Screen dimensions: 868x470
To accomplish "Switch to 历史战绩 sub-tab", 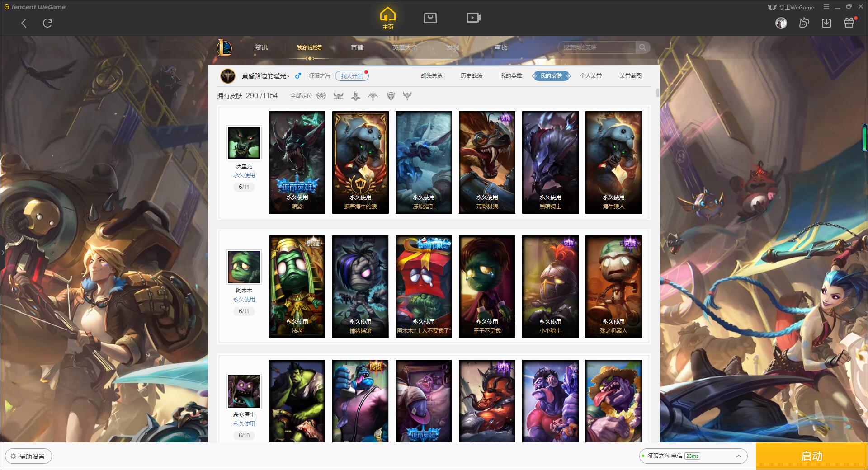I will 472,76.
